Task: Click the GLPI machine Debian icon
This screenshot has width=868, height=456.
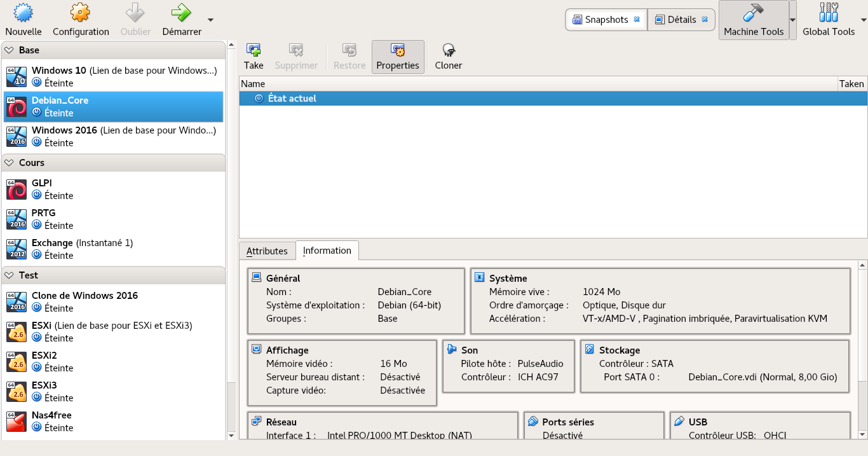Action: tap(17, 189)
